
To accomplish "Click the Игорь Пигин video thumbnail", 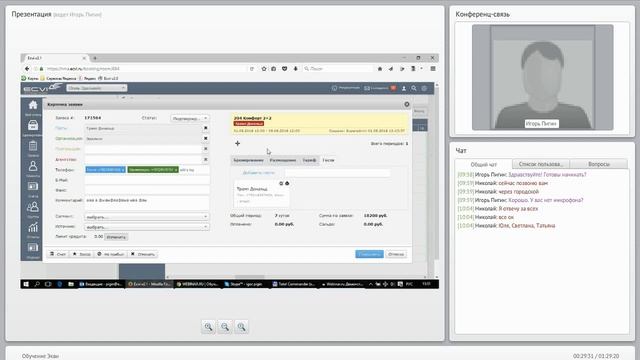I will (542, 78).
